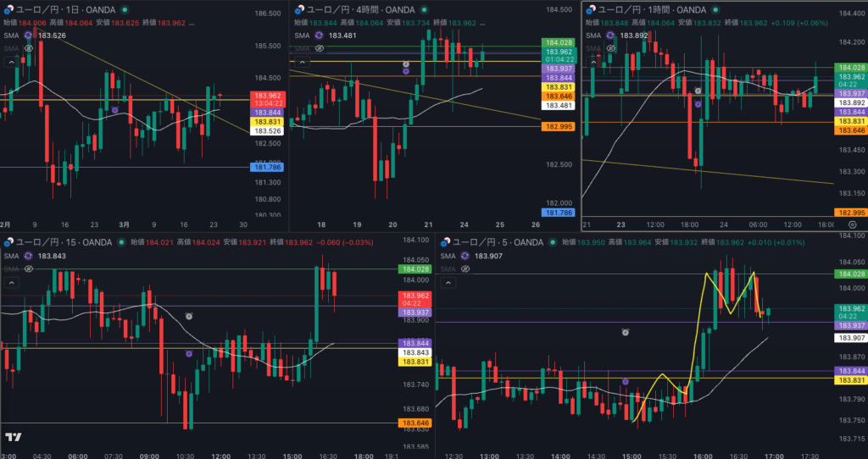Expand truncated OHLC ellipsis in 4時間 chart
Screen dimensions: 868x459
coord(481,23)
